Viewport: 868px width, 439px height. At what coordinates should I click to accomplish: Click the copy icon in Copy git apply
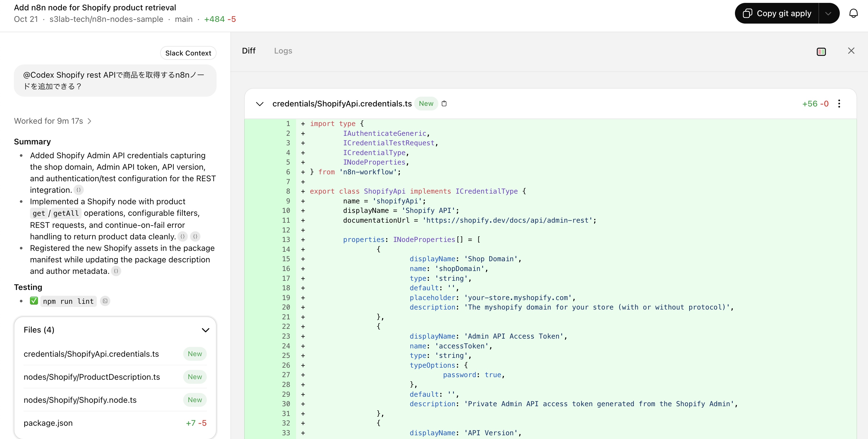(747, 14)
